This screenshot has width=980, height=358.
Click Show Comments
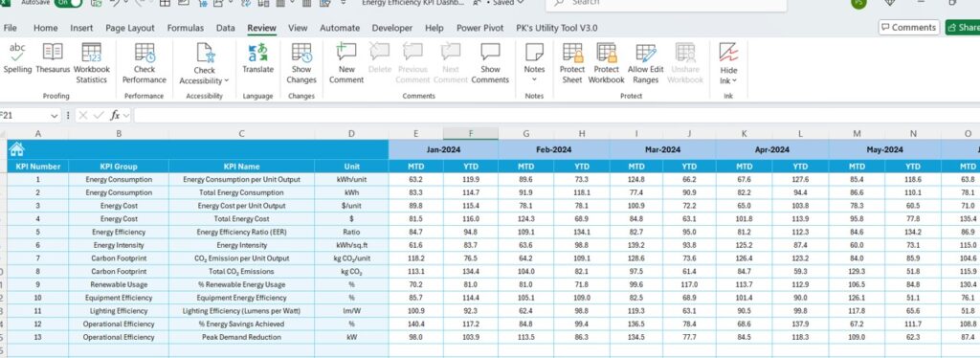point(490,63)
